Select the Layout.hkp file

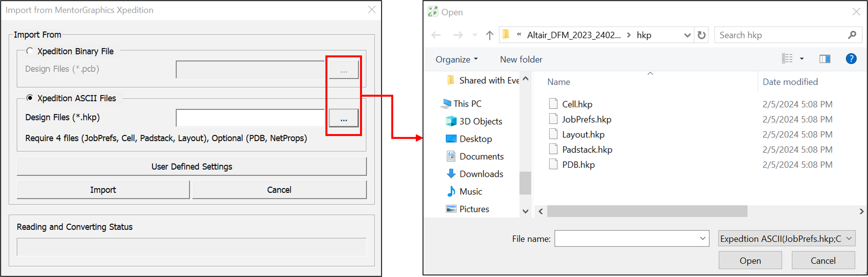pyautogui.click(x=583, y=134)
